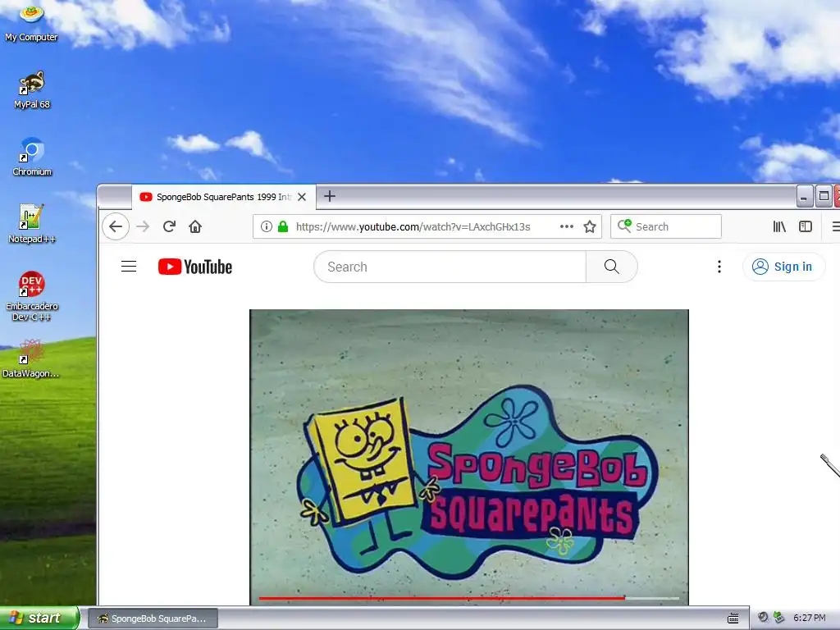
Task: Click the Sign in button
Action: tap(783, 267)
